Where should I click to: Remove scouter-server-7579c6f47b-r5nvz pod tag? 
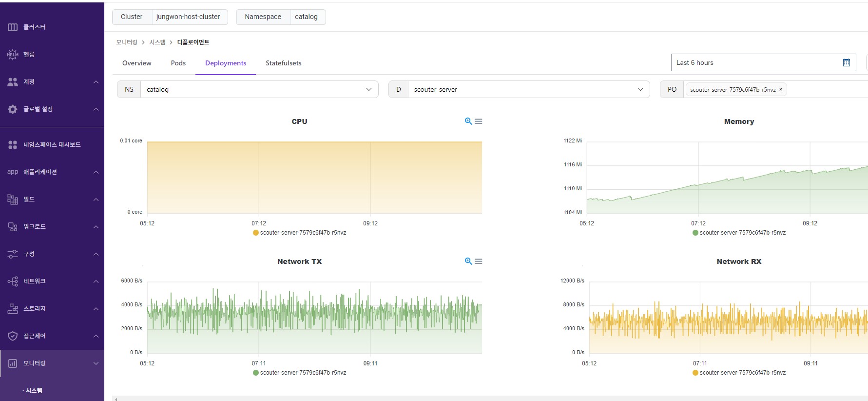(781, 89)
